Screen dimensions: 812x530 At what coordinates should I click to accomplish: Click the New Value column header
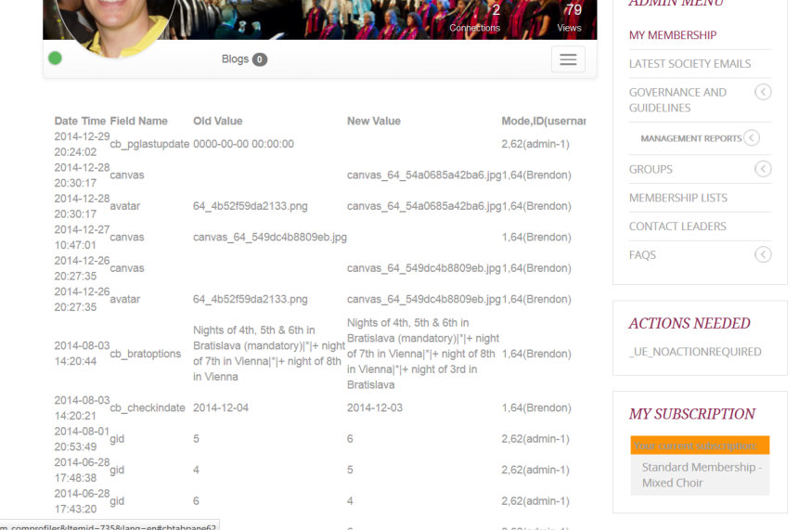[374, 122]
